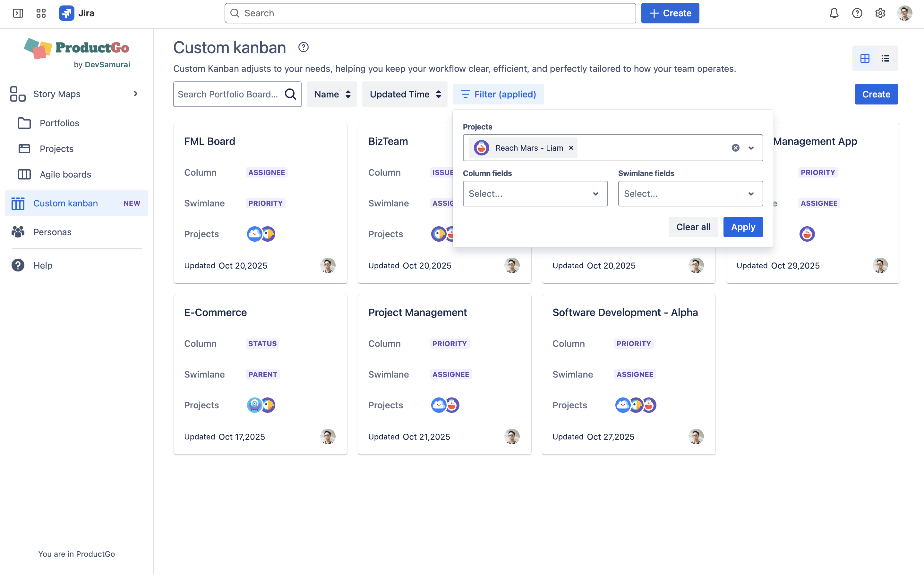Open the app switcher grid icon
This screenshot has height=575, width=924.
pos(41,13)
